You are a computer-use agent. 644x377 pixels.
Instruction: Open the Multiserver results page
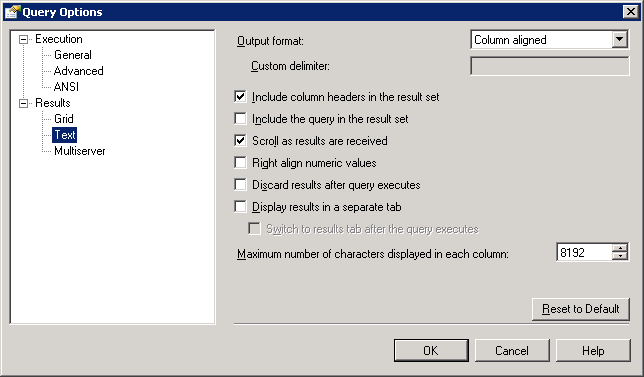tap(80, 151)
